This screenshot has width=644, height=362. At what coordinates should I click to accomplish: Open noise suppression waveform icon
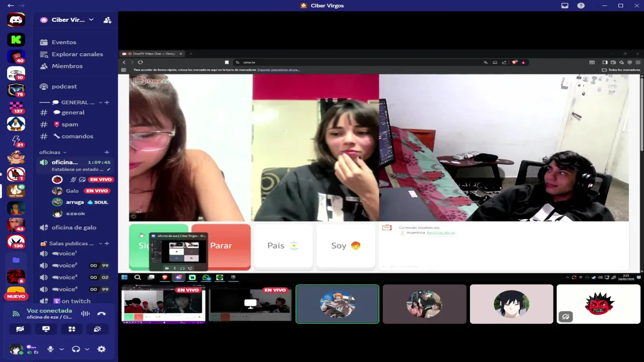coord(86,314)
